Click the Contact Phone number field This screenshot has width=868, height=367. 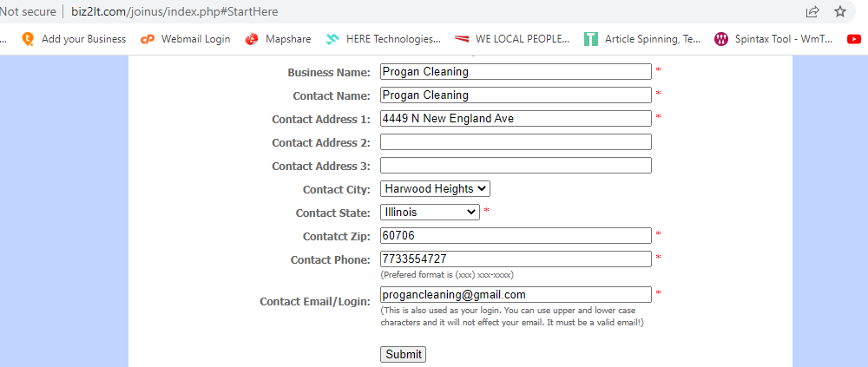click(x=516, y=259)
